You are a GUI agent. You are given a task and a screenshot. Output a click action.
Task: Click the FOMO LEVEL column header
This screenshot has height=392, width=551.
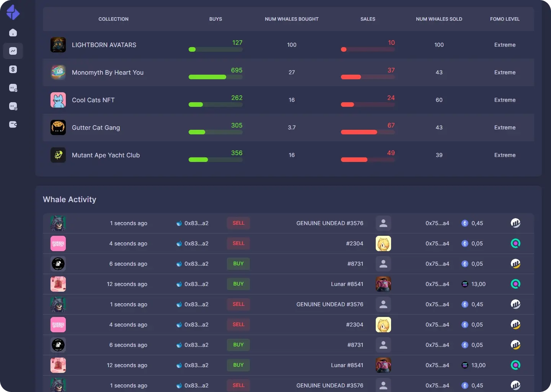[505, 19]
